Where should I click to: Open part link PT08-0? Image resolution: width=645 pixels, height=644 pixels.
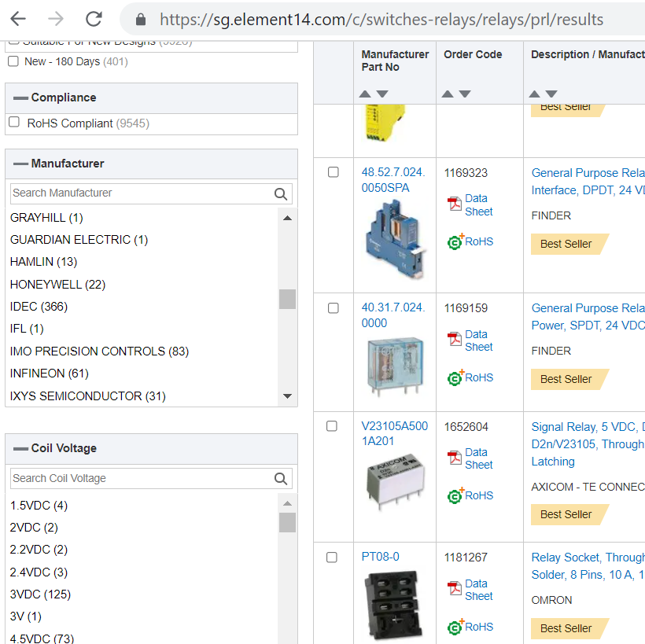click(x=381, y=557)
